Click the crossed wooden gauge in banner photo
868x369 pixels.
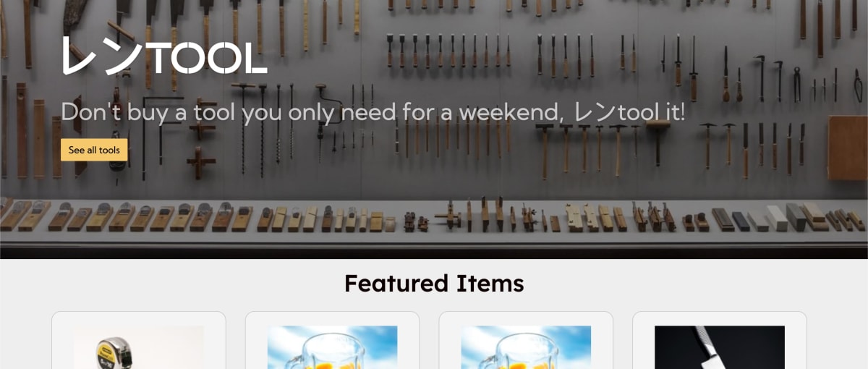200,163
